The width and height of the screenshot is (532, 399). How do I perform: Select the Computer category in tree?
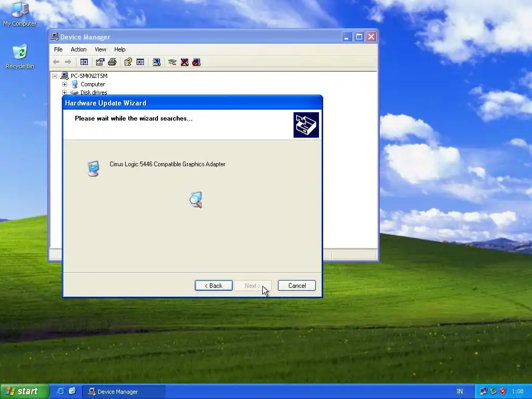(92, 84)
